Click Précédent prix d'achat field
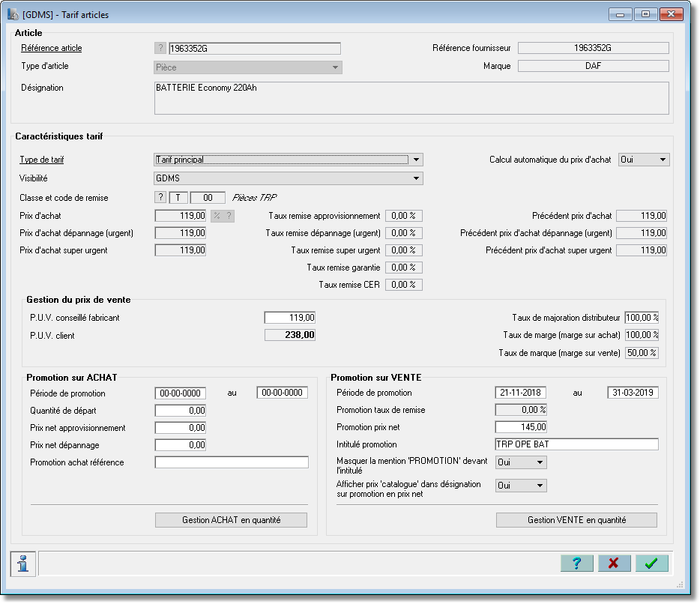Image resolution: width=700 pixels, height=604 pixels. (x=642, y=216)
